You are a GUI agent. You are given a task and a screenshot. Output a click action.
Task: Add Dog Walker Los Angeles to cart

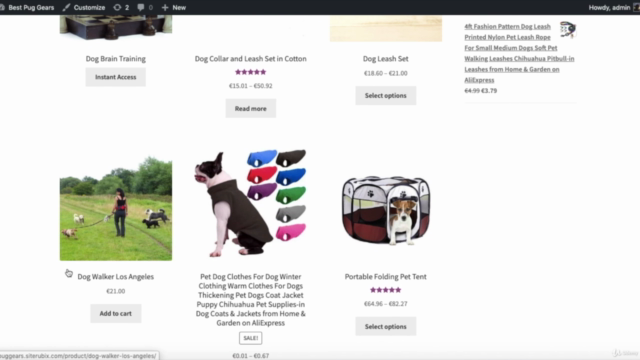[x=116, y=313]
